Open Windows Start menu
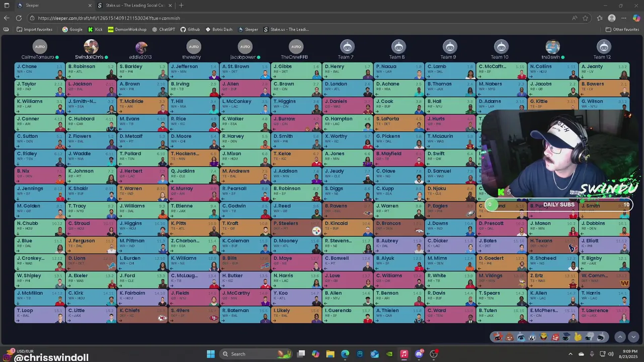This screenshot has height=362, width=644. click(x=211, y=354)
